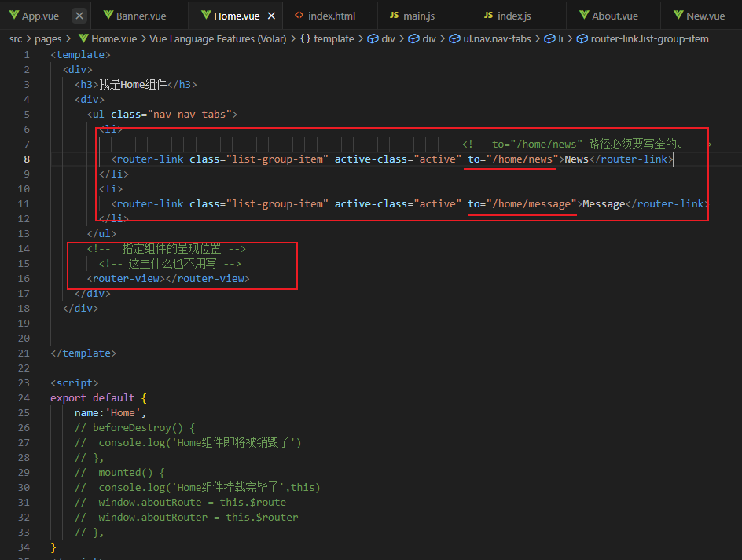Click window.aboutRouter comment line
This screenshot has height=560, width=742.
point(186,518)
